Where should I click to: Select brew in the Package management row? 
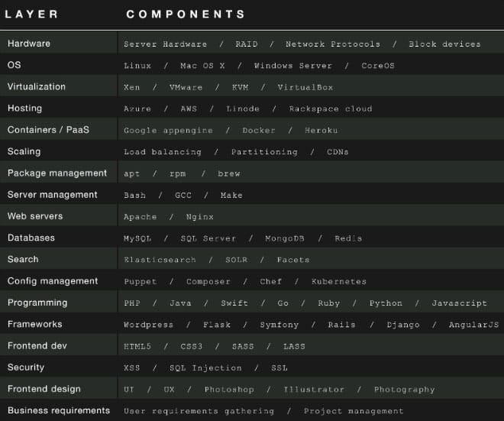229,174
